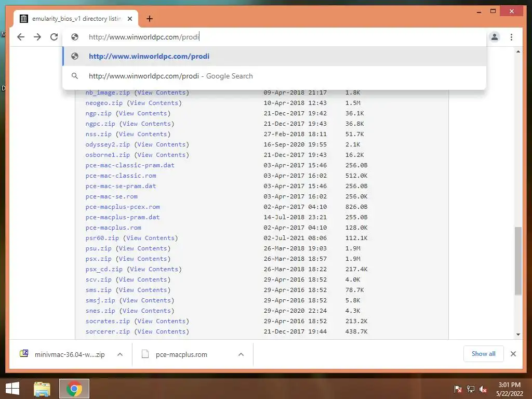Click the 02-Jul-2021 08:06 date entry
Screen dimensions: 532x399
point(295,238)
